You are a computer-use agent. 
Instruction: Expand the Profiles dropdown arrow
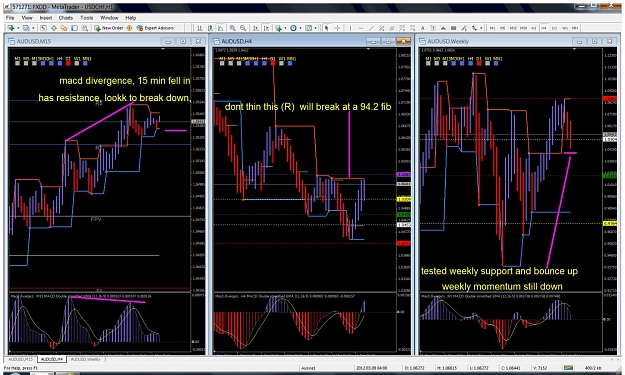click(33, 28)
